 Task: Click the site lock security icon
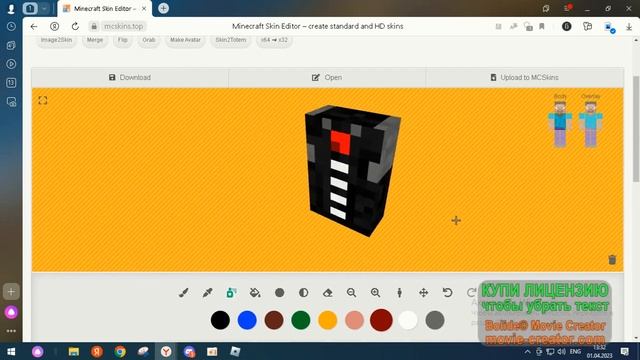tap(94, 27)
